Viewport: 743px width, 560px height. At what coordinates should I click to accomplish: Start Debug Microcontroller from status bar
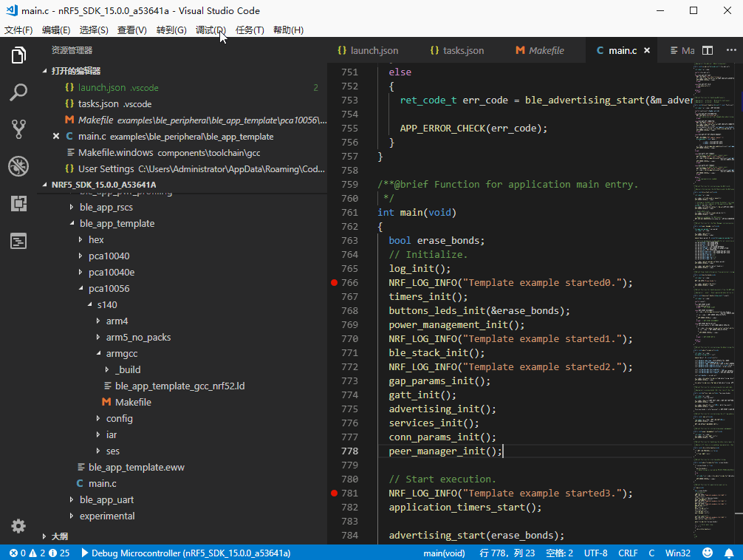(x=186, y=553)
